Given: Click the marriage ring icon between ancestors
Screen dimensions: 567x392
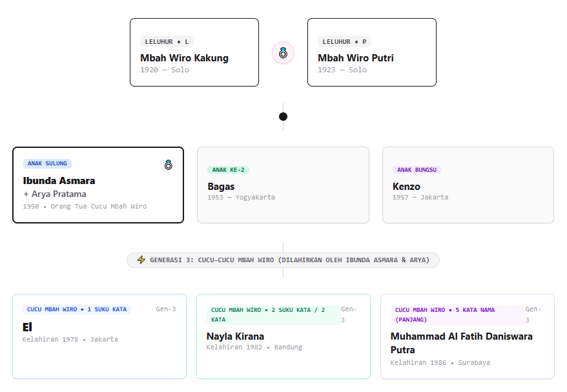Looking at the screenshot, I should pyautogui.click(x=283, y=53).
